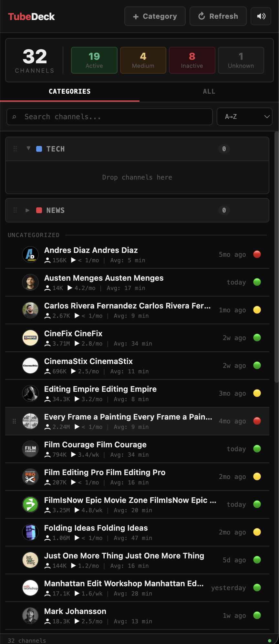
Task: Click the NEWS category drag handle
Action: 15,210
